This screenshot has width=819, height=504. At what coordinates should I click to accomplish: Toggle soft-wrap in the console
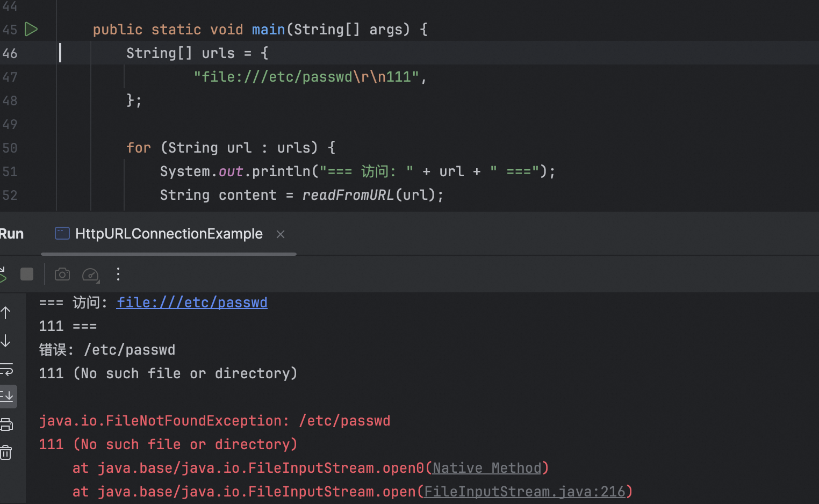pos(6,369)
